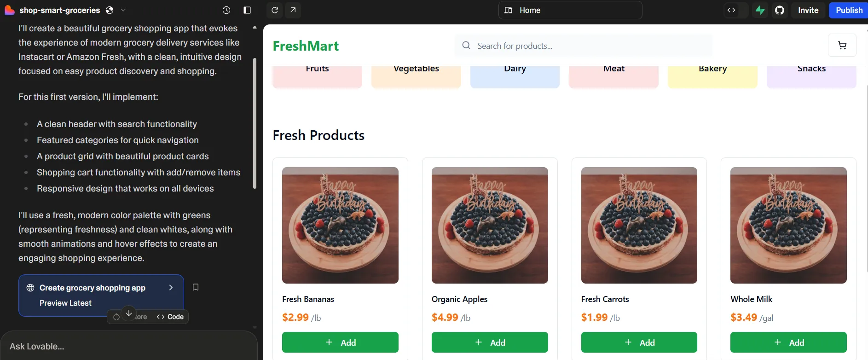
Task: Open the version history clock icon
Action: (x=226, y=10)
